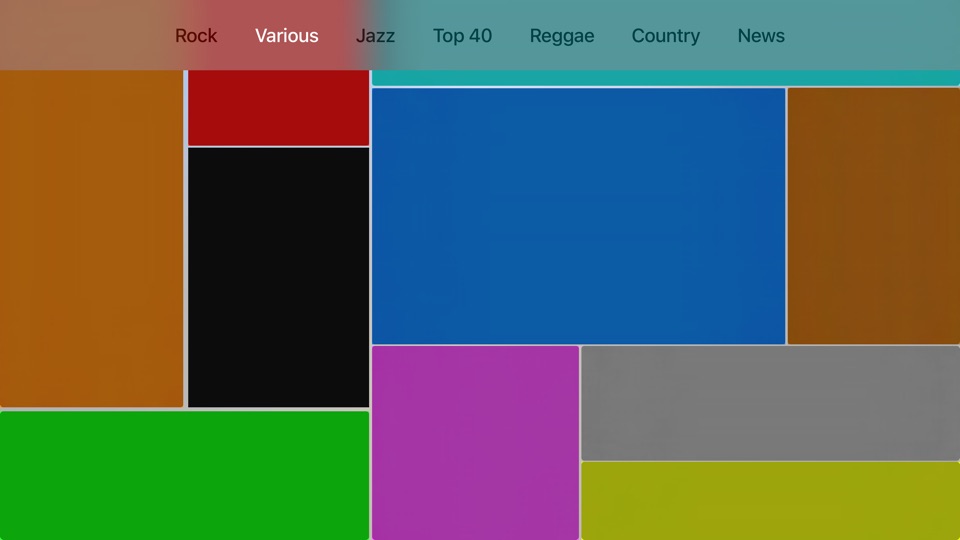Click the olive-yellow tile
The width and height of the screenshot is (960, 540).
[770, 500]
